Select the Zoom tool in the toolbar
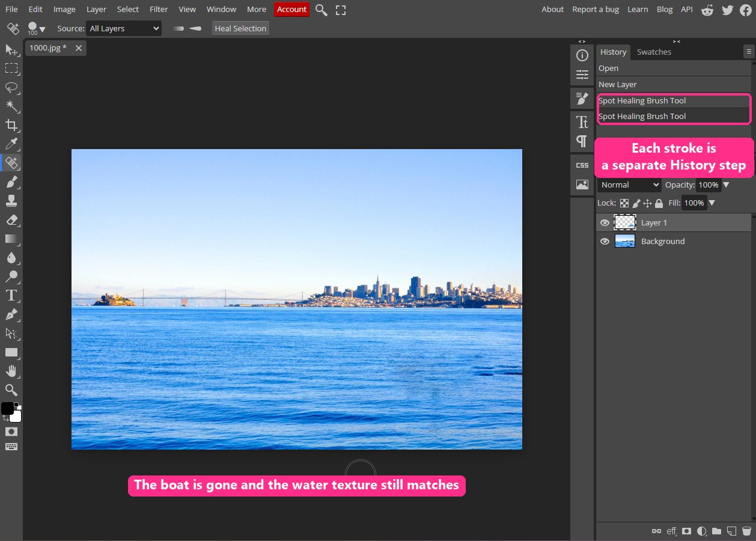The image size is (756, 541). click(11, 390)
